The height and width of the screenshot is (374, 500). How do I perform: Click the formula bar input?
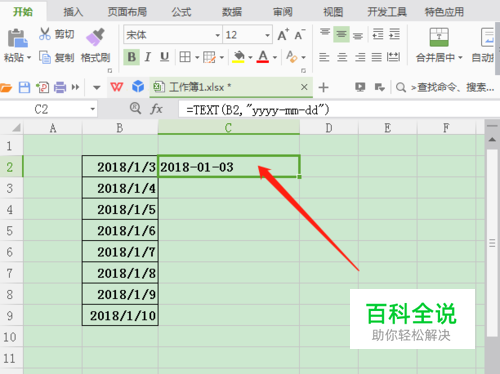click(339, 109)
